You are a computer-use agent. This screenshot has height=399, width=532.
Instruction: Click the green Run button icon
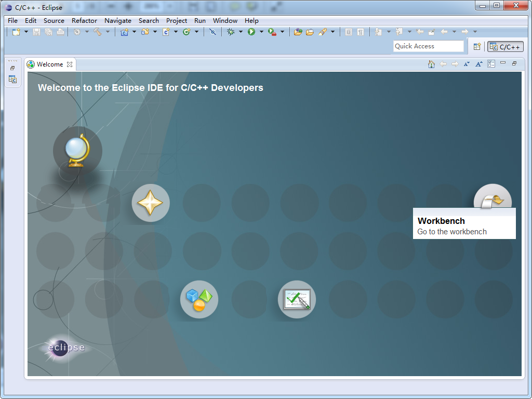(x=251, y=32)
